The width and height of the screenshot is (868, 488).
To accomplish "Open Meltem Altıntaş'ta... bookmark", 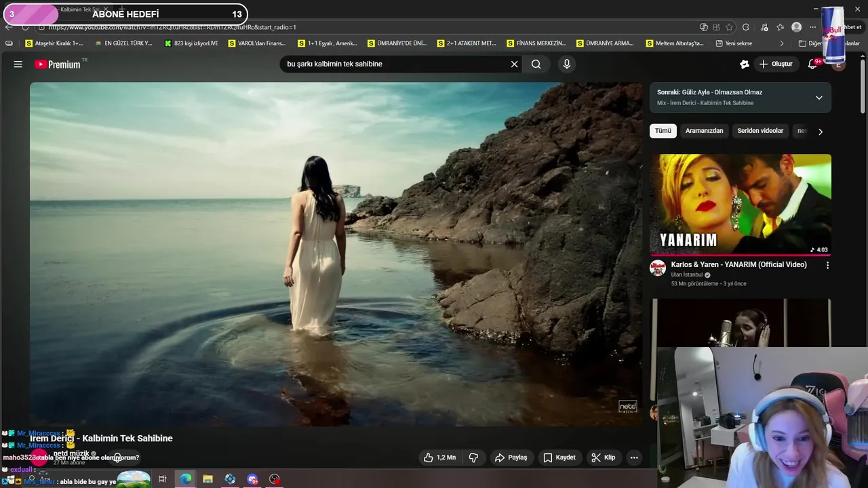I will 675,43.
